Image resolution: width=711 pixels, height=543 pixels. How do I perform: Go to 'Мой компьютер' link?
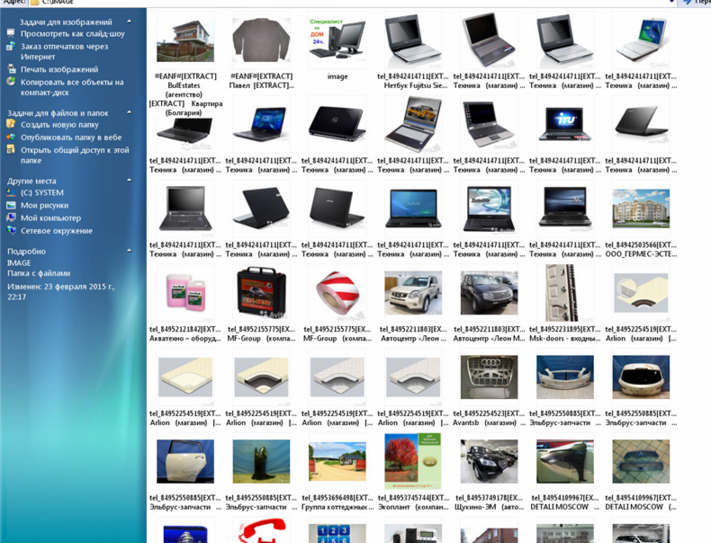[x=51, y=218]
